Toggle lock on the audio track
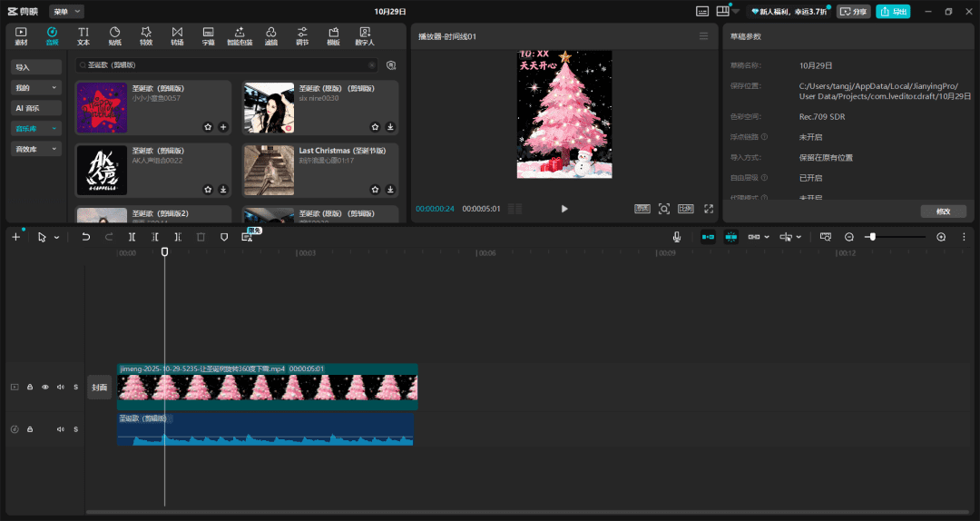Viewport: 980px width, 521px height. 29,428
